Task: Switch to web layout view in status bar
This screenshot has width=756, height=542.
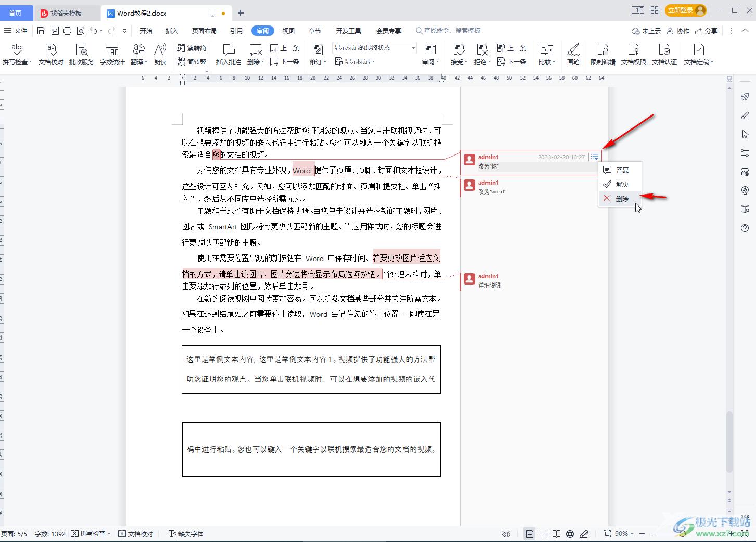Action: click(570, 534)
